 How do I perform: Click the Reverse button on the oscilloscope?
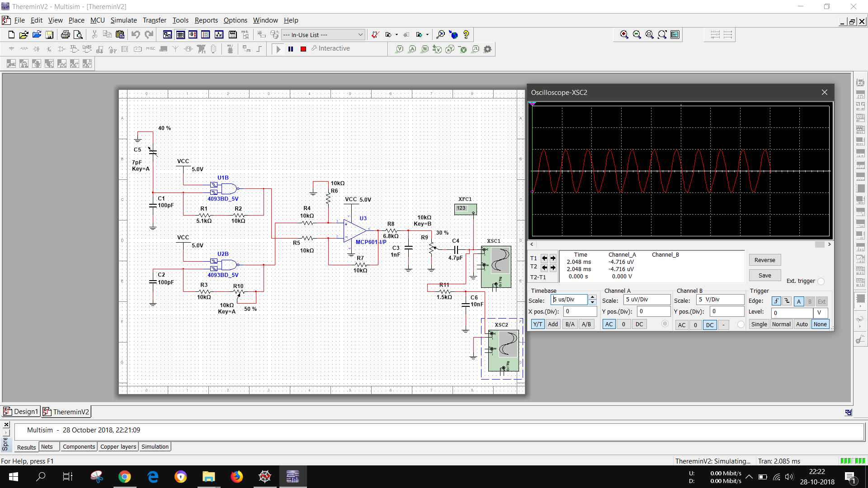point(764,260)
